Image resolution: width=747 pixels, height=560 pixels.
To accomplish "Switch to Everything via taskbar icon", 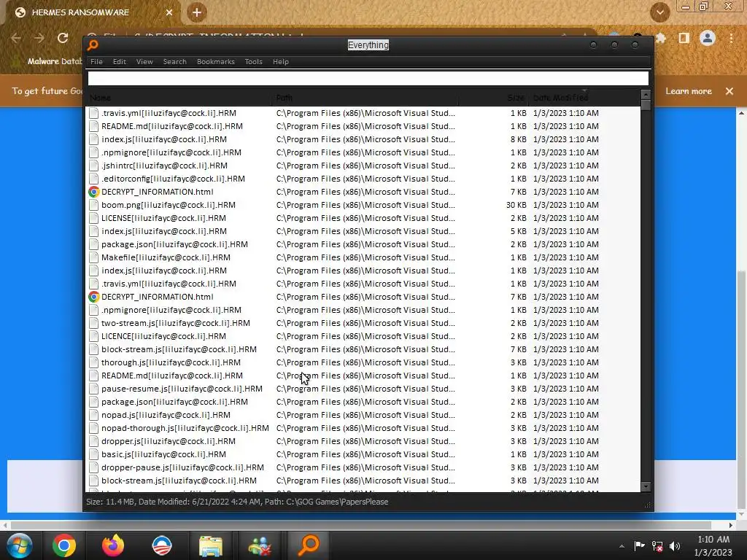I will click(309, 545).
